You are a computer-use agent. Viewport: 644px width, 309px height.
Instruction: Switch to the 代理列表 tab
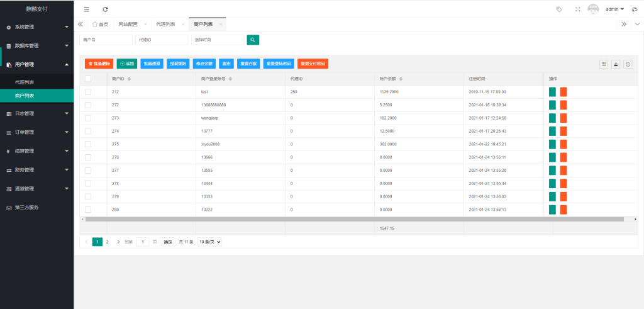165,24
